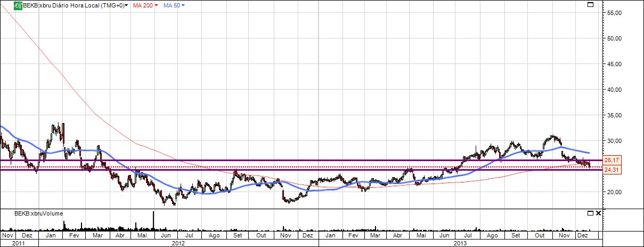Click the 2013 year label on timeline

coord(460,243)
